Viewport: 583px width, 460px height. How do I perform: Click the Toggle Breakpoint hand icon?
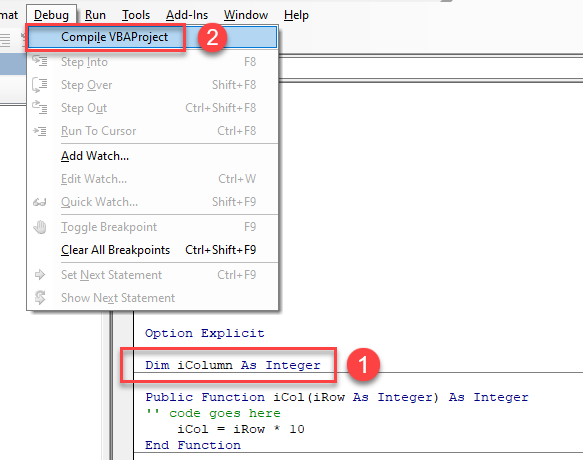tap(40, 227)
